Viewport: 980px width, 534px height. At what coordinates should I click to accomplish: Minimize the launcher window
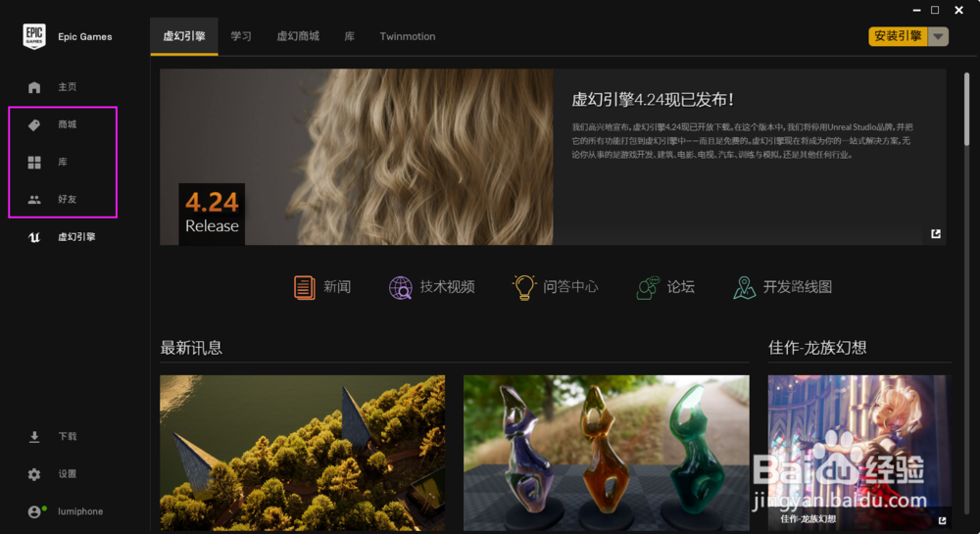coord(916,10)
